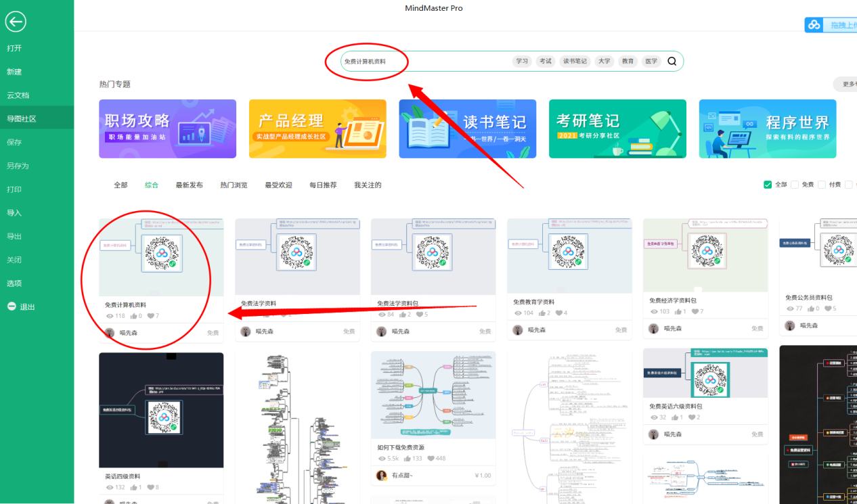Click the 考试 search tag
Image resolution: width=857 pixels, height=504 pixels.
(545, 61)
